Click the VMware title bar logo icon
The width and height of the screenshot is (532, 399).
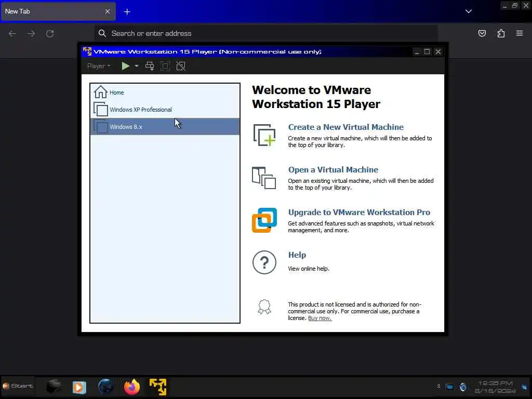click(x=87, y=51)
